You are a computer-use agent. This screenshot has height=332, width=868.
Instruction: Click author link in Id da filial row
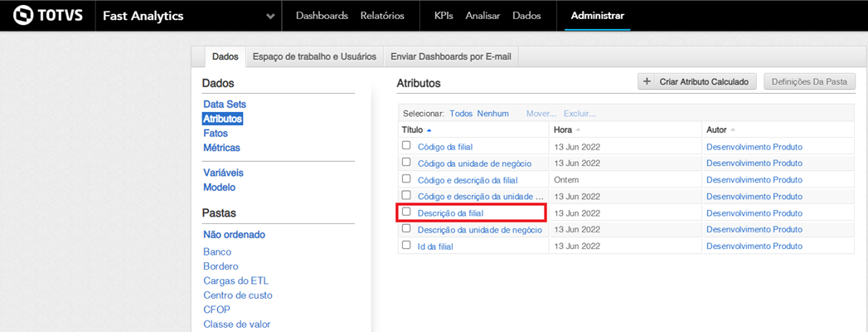click(x=754, y=246)
